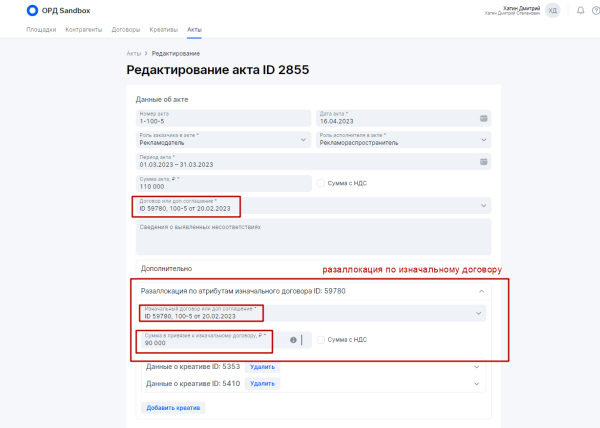
Task: Open the notifications bell
Action: click(581, 10)
